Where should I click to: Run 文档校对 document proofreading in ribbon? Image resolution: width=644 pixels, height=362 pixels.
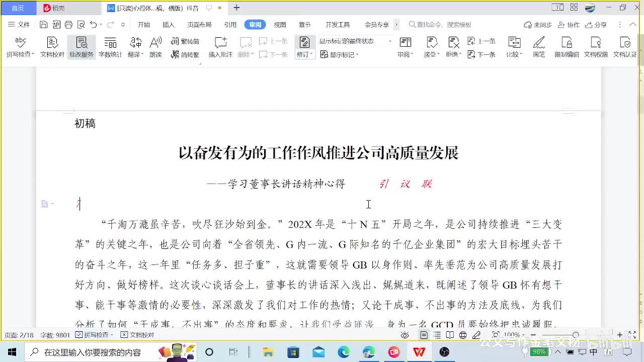52,47
